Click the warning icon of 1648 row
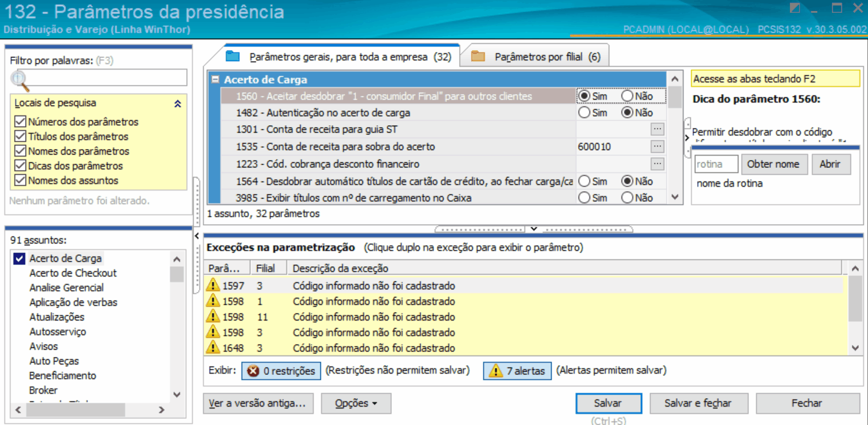The width and height of the screenshot is (868, 425). coord(213,347)
